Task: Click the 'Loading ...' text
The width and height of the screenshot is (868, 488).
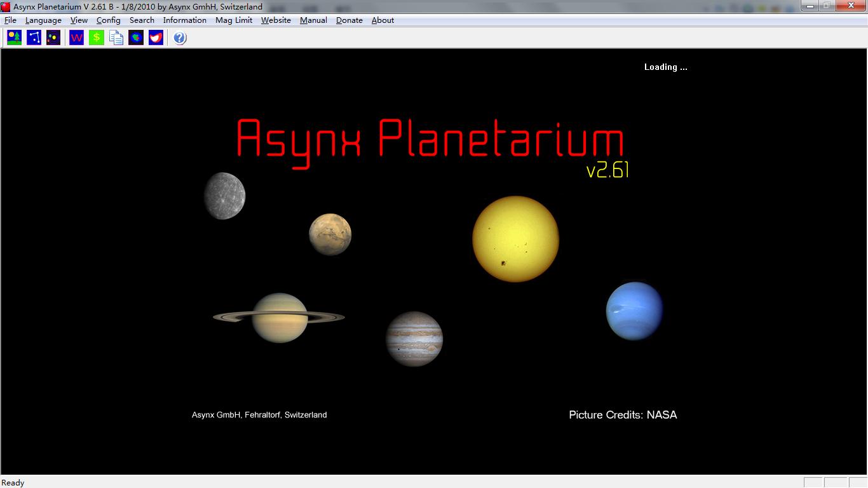Action: 665,67
